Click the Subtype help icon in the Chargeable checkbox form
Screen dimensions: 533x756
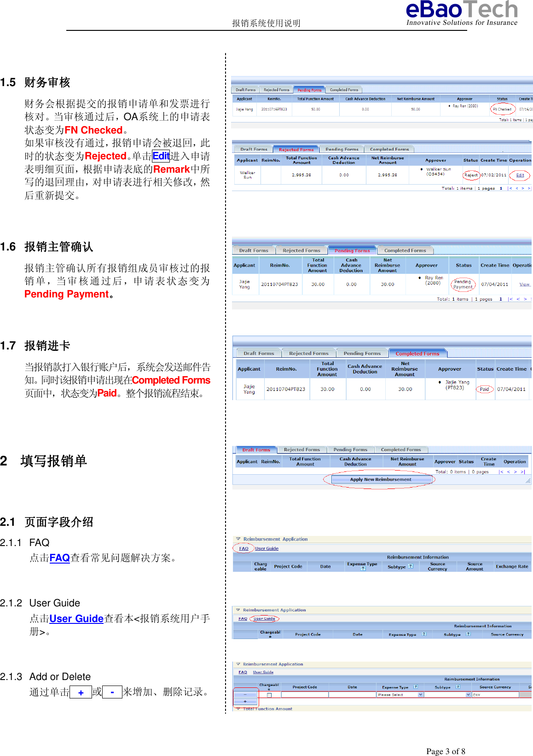[x=458, y=686]
